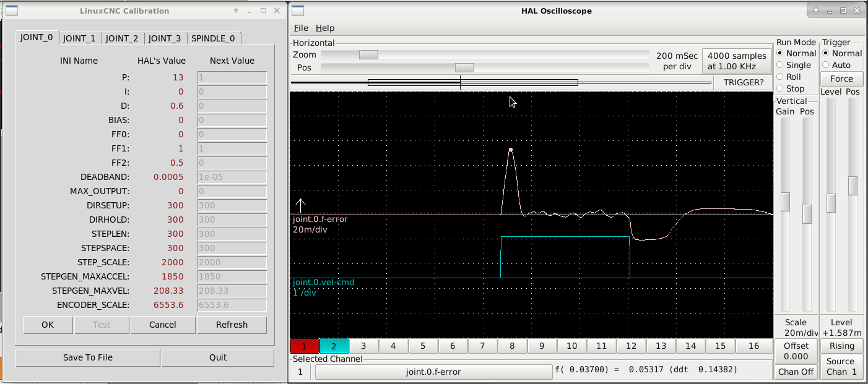This screenshot has width=868, height=384.
Task: Select the JOINT_3 tab
Action: [165, 38]
